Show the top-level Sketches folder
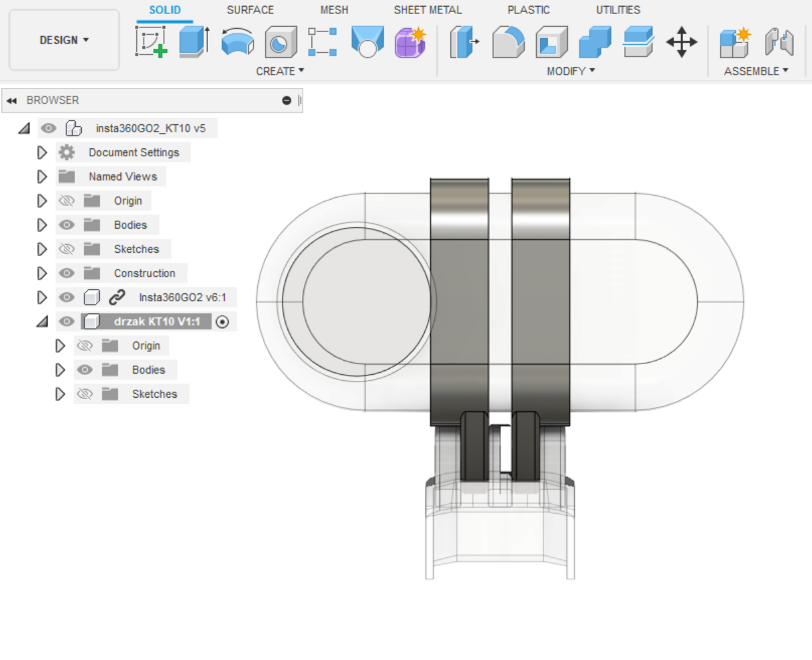 click(x=66, y=249)
